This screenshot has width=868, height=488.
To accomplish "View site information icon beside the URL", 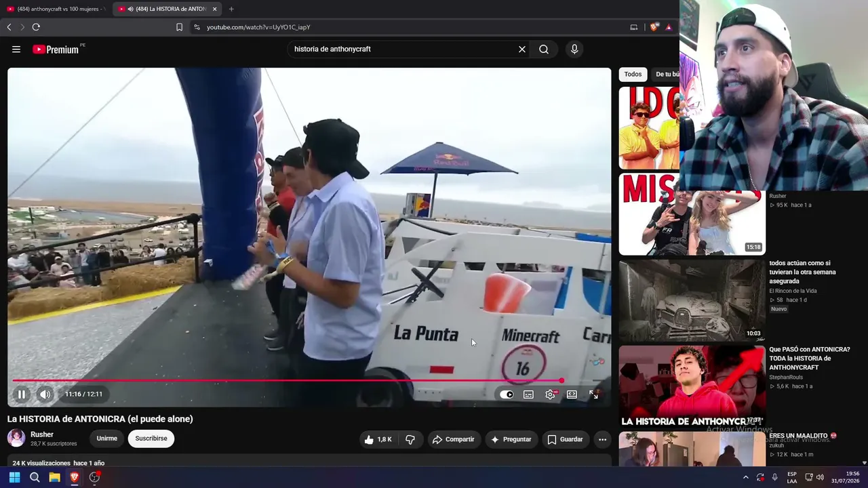I will point(197,27).
